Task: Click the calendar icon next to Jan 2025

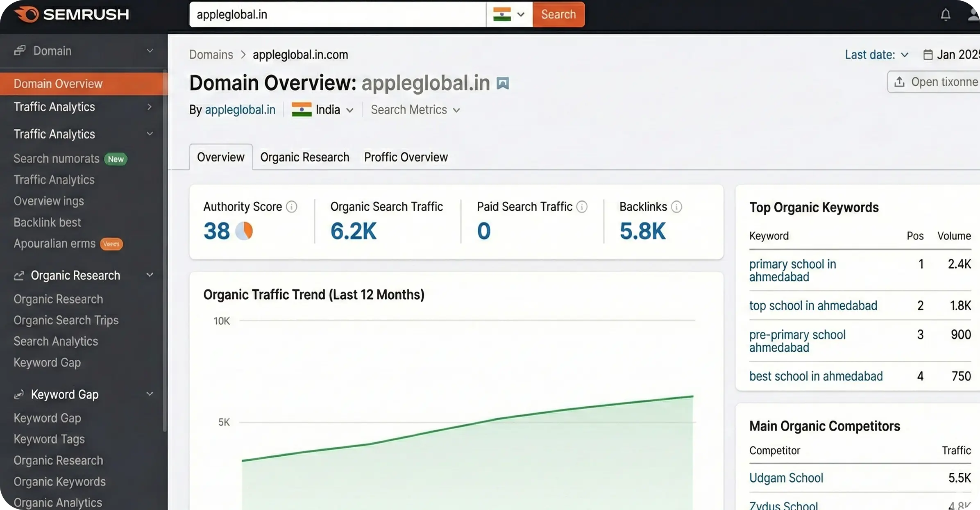Action: coord(928,55)
